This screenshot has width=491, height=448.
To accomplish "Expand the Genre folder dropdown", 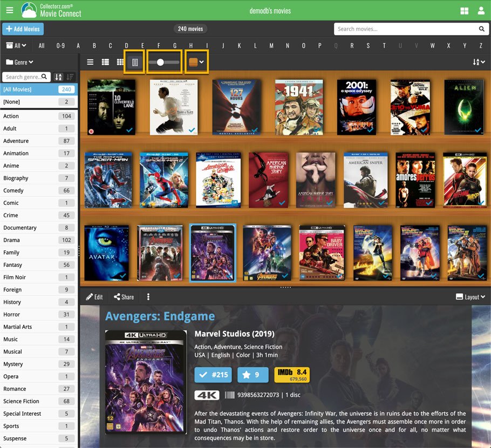I will coord(19,63).
